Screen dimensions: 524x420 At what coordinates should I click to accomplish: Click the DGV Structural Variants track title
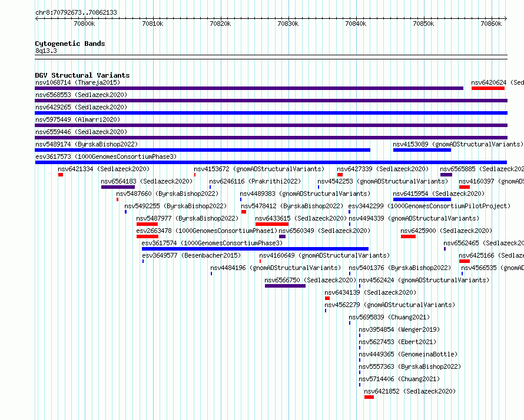coord(82,75)
